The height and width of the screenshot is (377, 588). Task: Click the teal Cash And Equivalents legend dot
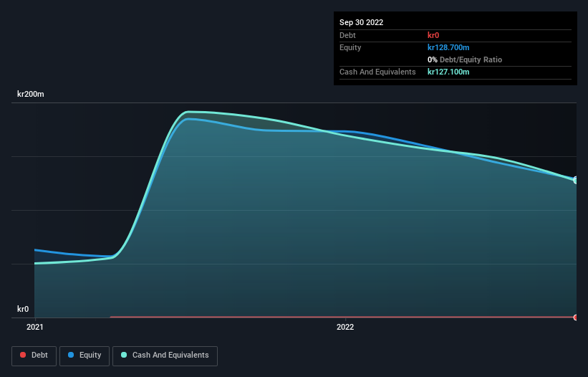tap(124, 355)
